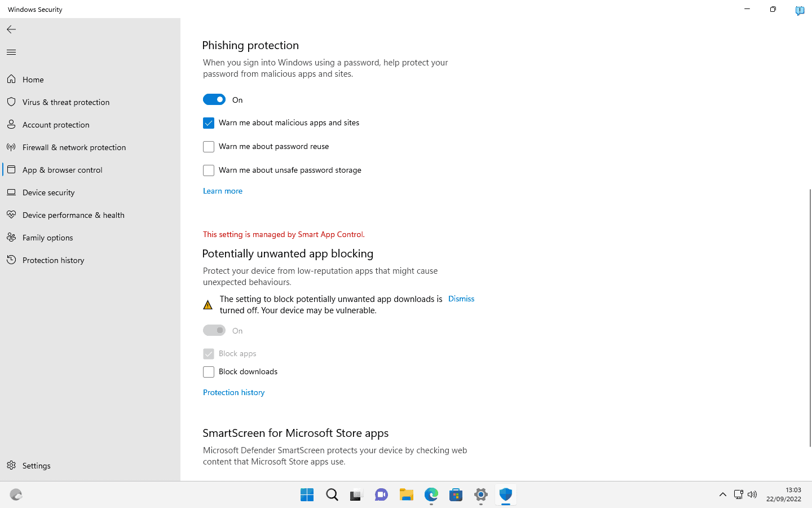Open Settings label in sidebar
The width and height of the screenshot is (812, 508).
(37, 466)
